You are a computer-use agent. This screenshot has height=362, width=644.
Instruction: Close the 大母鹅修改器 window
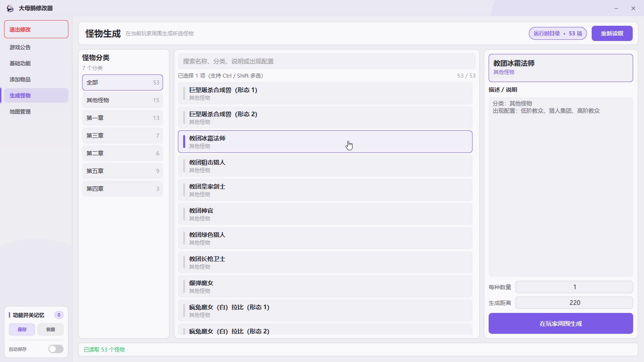coord(633,8)
